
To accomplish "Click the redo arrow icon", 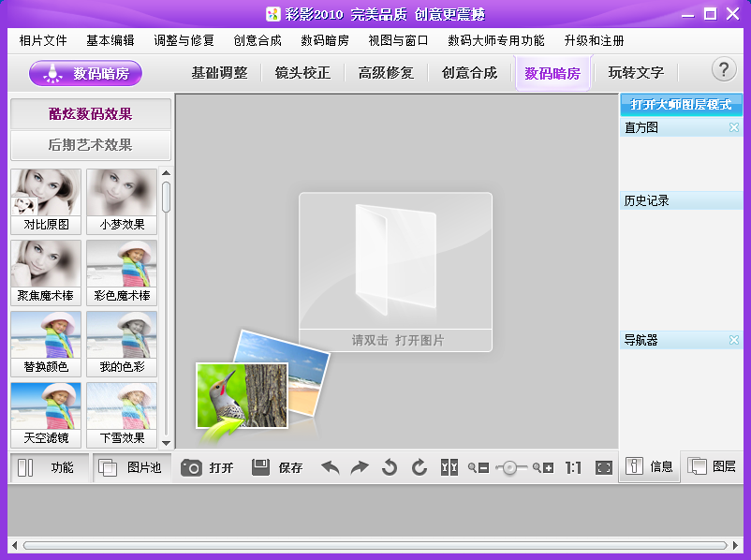I will [x=360, y=467].
